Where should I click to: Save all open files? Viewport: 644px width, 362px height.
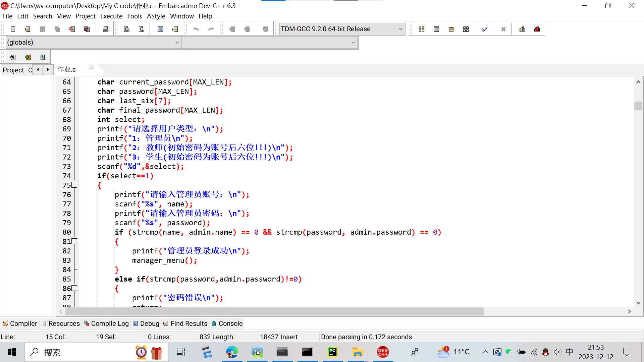click(x=57, y=29)
